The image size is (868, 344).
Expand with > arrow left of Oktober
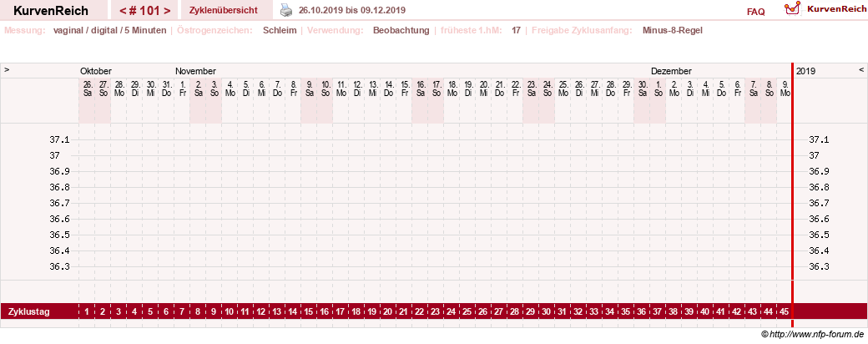(x=7, y=70)
